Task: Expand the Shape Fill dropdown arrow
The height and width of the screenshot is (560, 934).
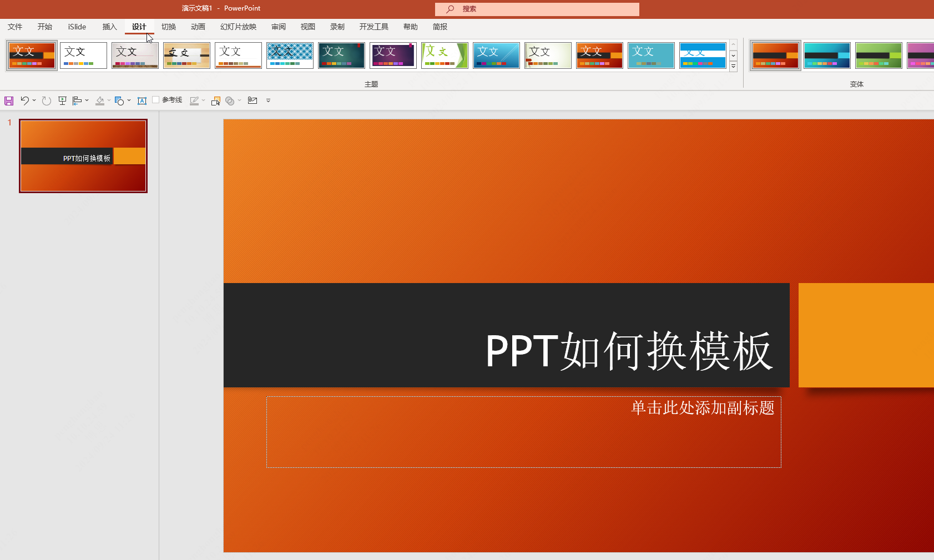Action: pos(109,100)
